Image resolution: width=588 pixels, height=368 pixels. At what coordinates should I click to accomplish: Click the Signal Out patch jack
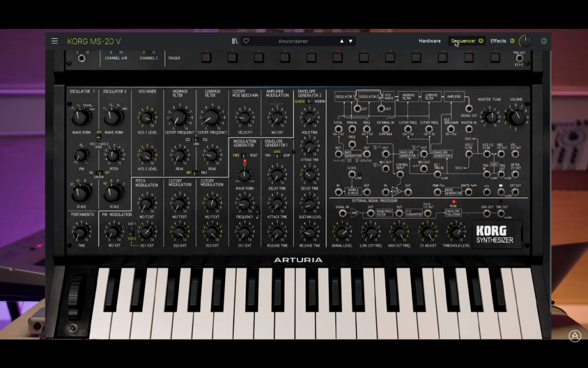click(469, 109)
